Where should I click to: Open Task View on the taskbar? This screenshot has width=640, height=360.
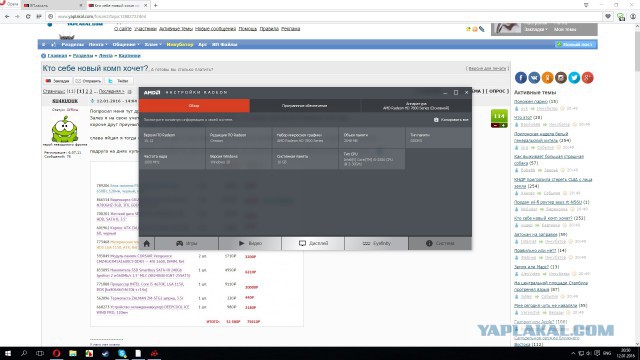point(40,353)
